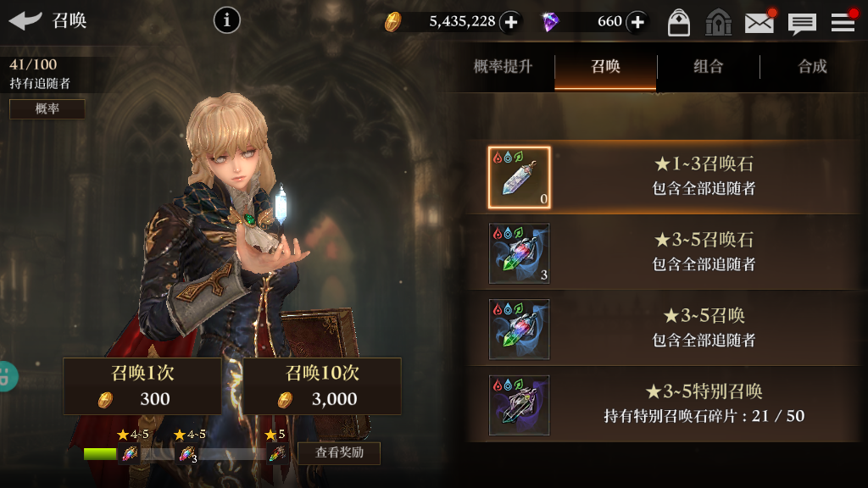
Task: Go back using the arrow icon
Action: pos(25,20)
